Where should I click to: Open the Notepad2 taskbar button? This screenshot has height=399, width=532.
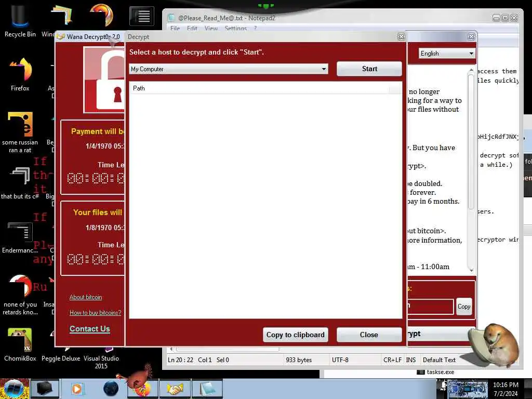(x=207, y=389)
